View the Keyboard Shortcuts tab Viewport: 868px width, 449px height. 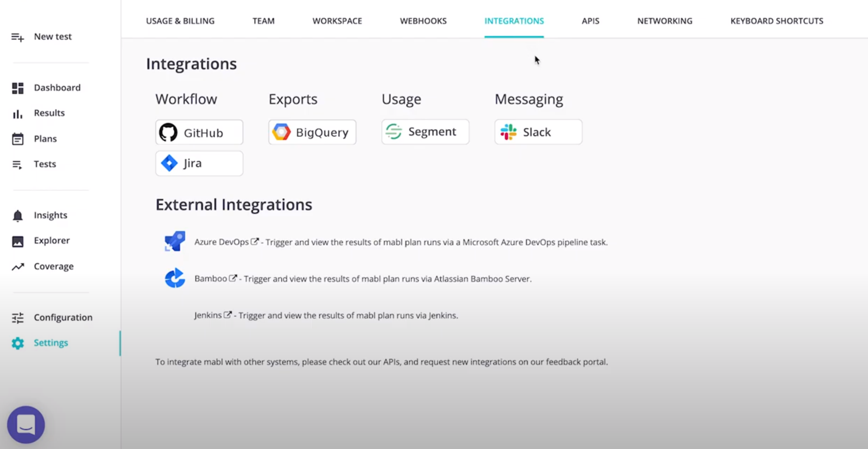[777, 21]
